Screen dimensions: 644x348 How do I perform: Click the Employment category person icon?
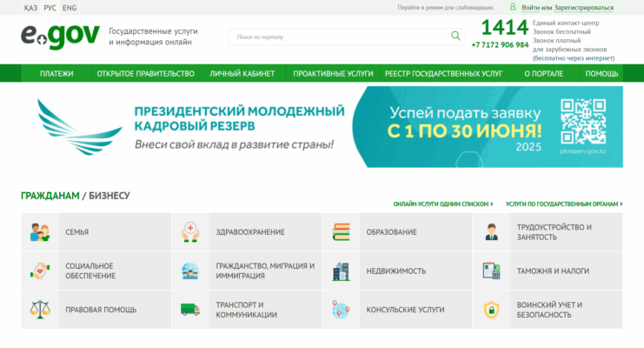point(491,232)
